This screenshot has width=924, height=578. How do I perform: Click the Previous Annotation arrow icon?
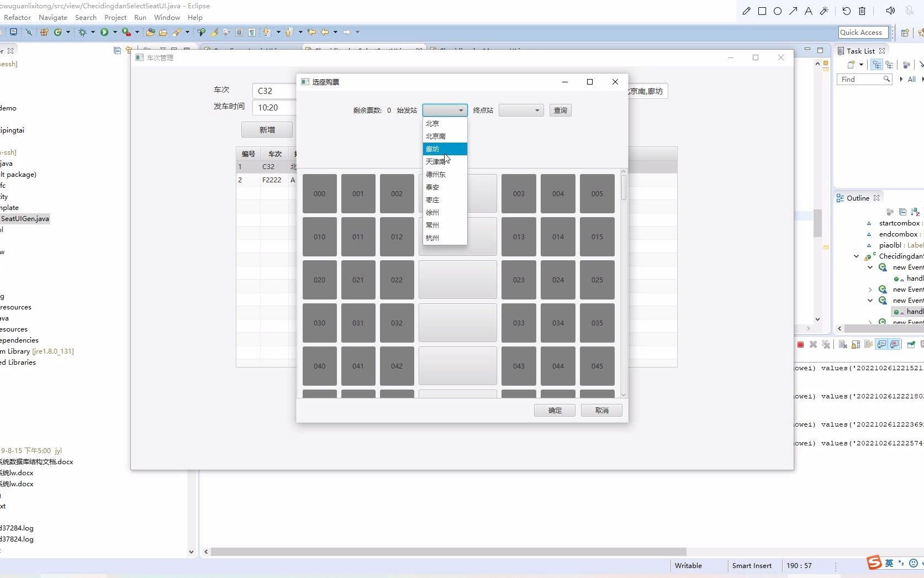coord(289,32)
